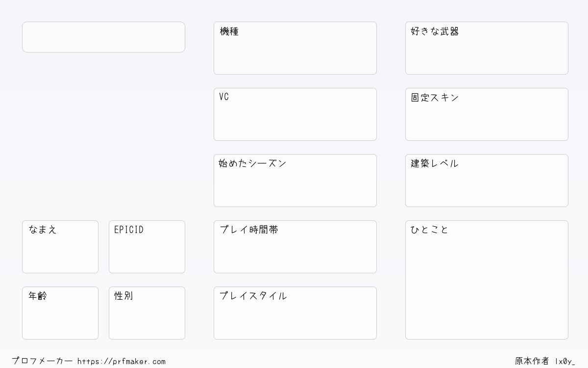Click the ひとこと label text
The height and width of the screenshot is (368, 588).
[x=430, y=230]
